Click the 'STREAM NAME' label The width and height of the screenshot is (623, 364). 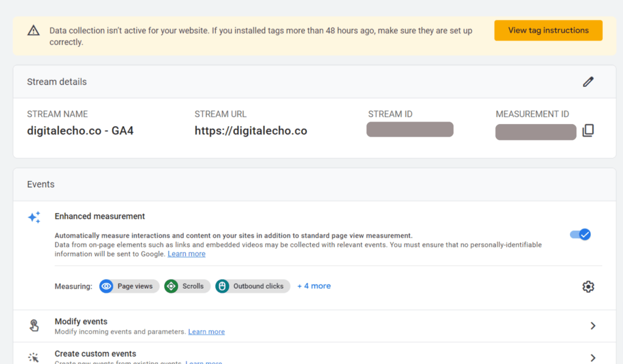[x=57, y=114]
